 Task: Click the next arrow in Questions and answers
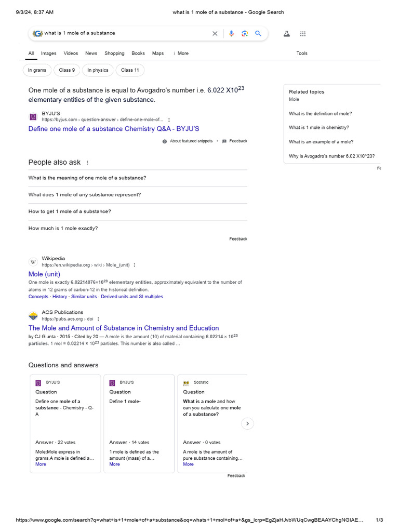point(248,424)
